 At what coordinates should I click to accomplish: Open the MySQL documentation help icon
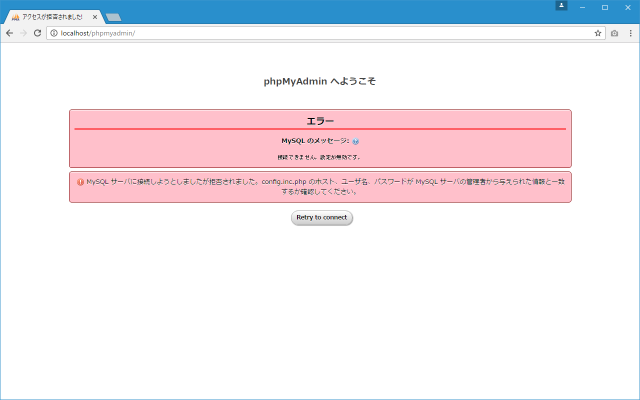(x=356, y=141)
